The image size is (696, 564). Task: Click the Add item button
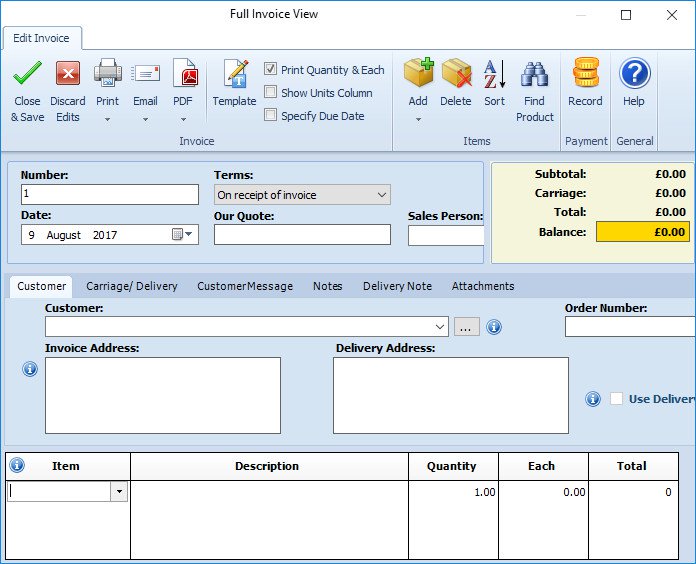pos(418,74)
